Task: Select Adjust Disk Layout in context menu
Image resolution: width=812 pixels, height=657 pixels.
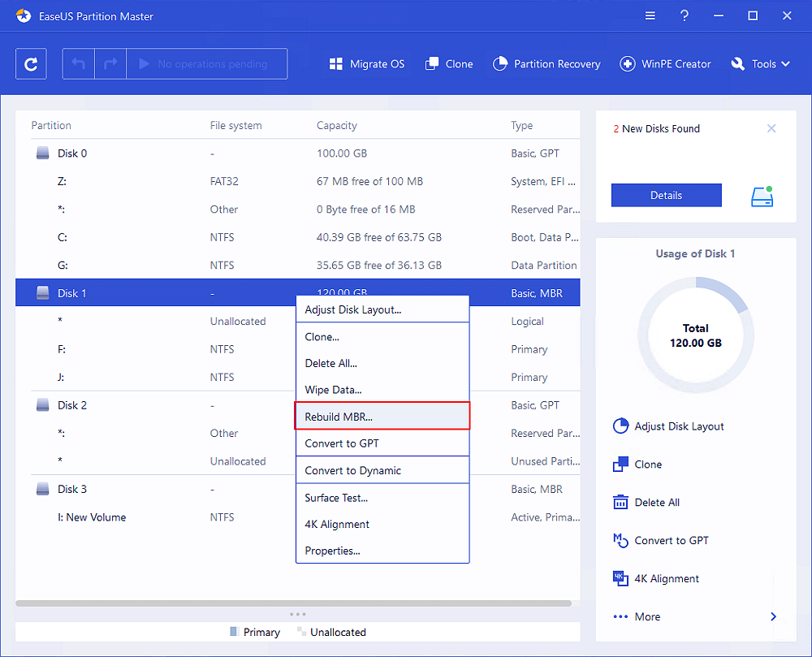Action: pos(382,309)
